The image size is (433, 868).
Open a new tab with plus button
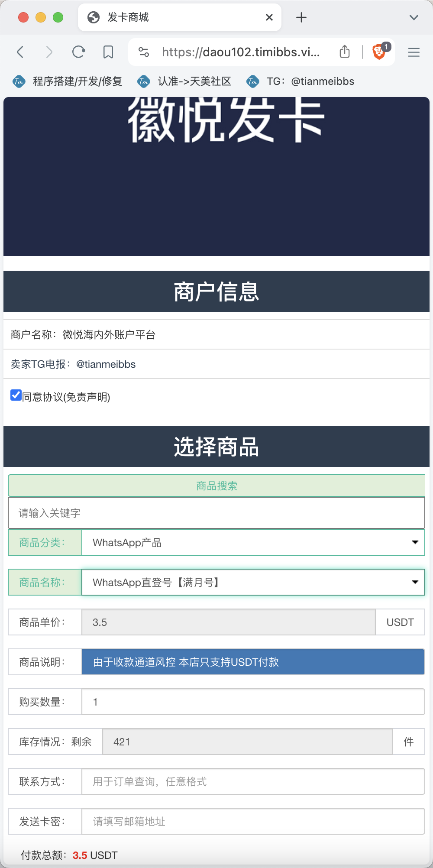301,17
